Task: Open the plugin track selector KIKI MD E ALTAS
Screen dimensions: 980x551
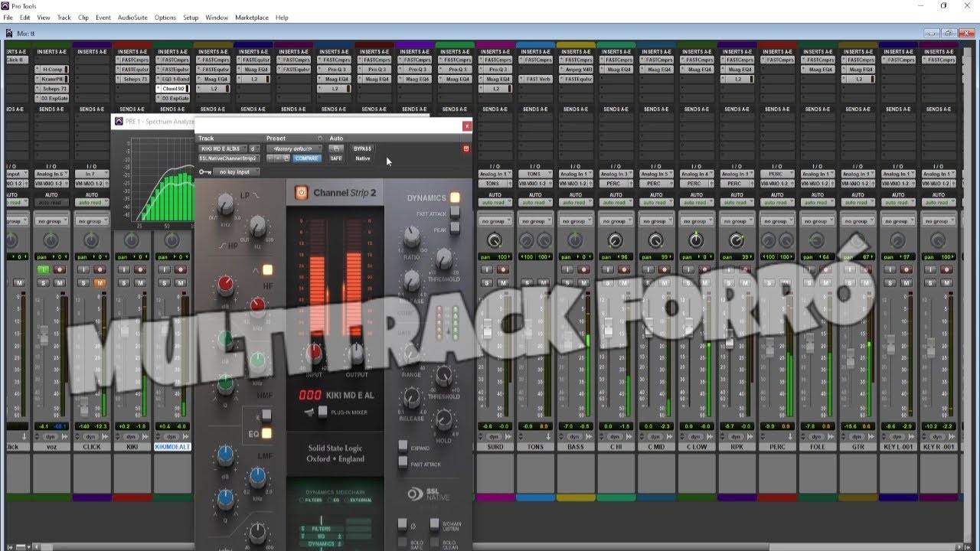Action: (x=222, y=148)
